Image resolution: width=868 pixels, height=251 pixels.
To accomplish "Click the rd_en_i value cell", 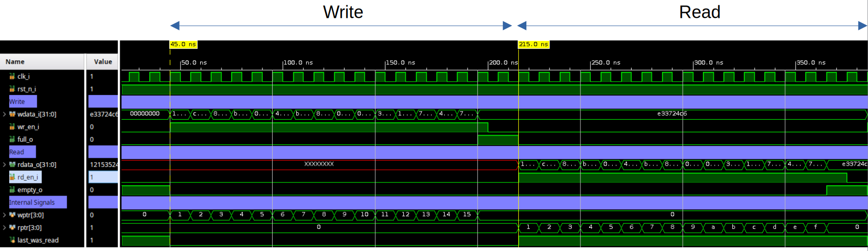I will pos(103,177).
